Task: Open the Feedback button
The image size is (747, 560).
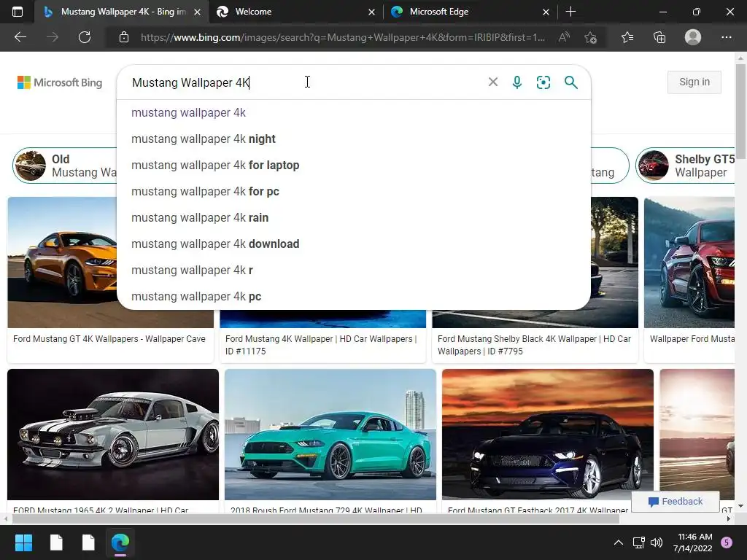Action: (675, 502)
